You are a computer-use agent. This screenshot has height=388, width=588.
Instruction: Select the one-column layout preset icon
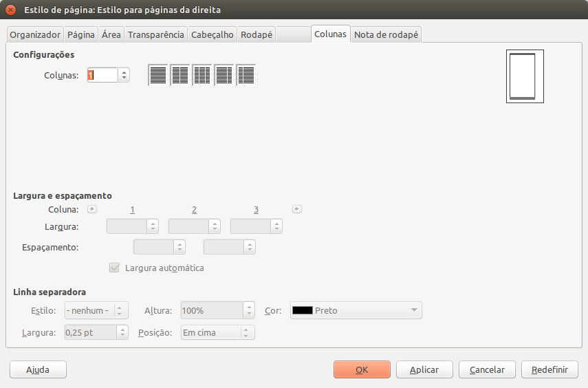coord(158,75)
